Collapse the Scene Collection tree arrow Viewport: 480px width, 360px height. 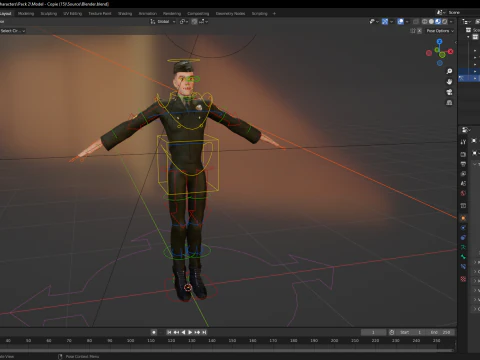pos(468,37)
